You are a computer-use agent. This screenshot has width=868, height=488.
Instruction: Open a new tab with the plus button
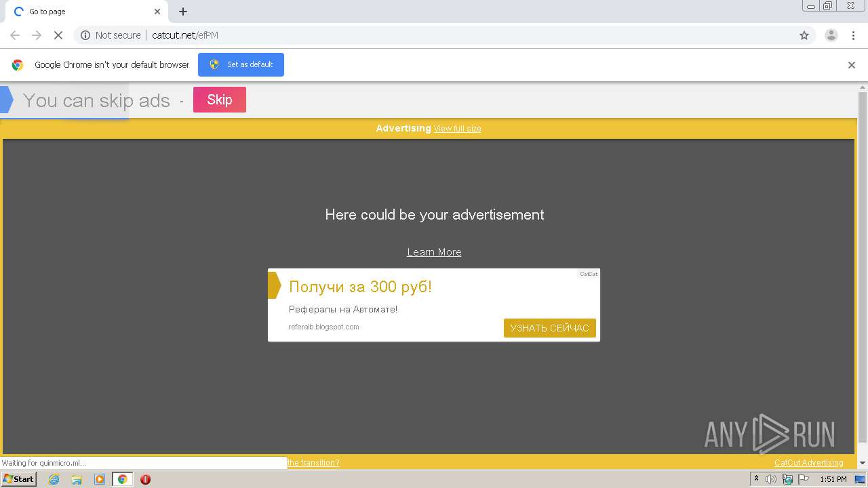tap(183, 12)
